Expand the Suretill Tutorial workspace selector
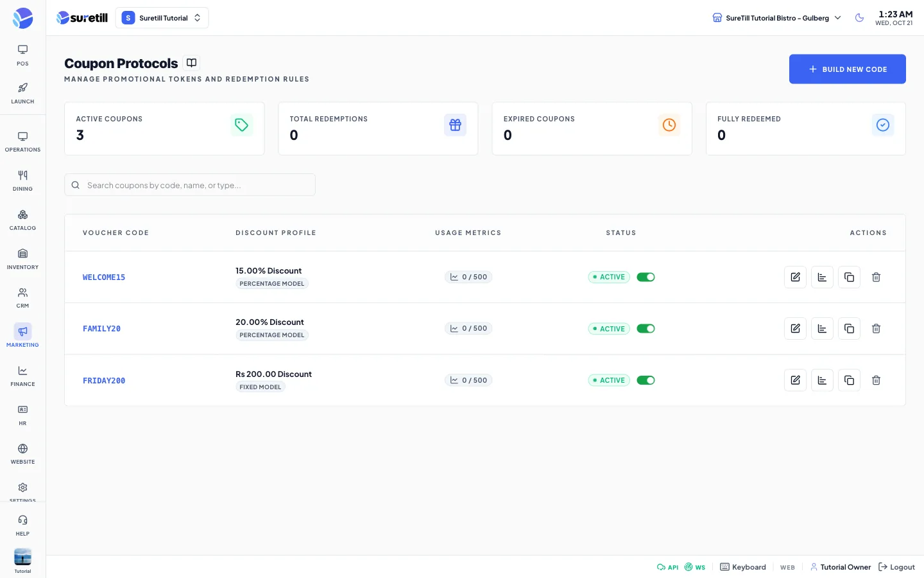The width and height of the screenshot is (924, 578). (x=162, y=18)
